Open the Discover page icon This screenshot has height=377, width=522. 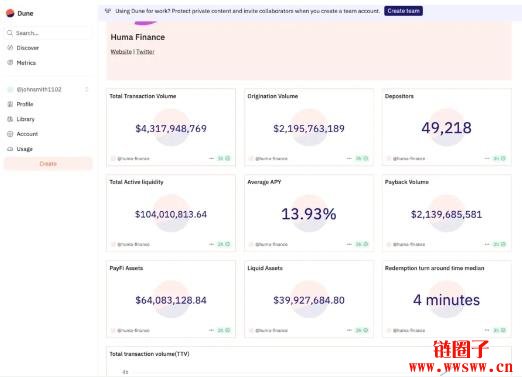(x=10, y=48)
